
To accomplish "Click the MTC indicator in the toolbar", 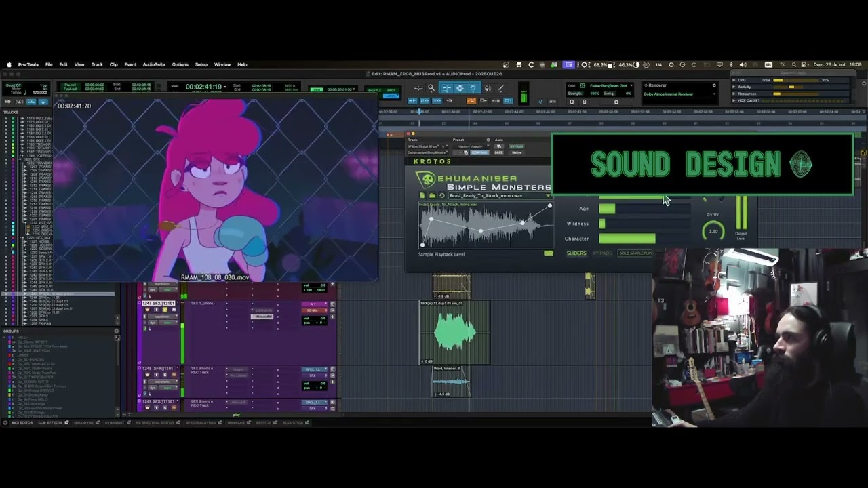I will pyautogui.click(x=553, y=102).
